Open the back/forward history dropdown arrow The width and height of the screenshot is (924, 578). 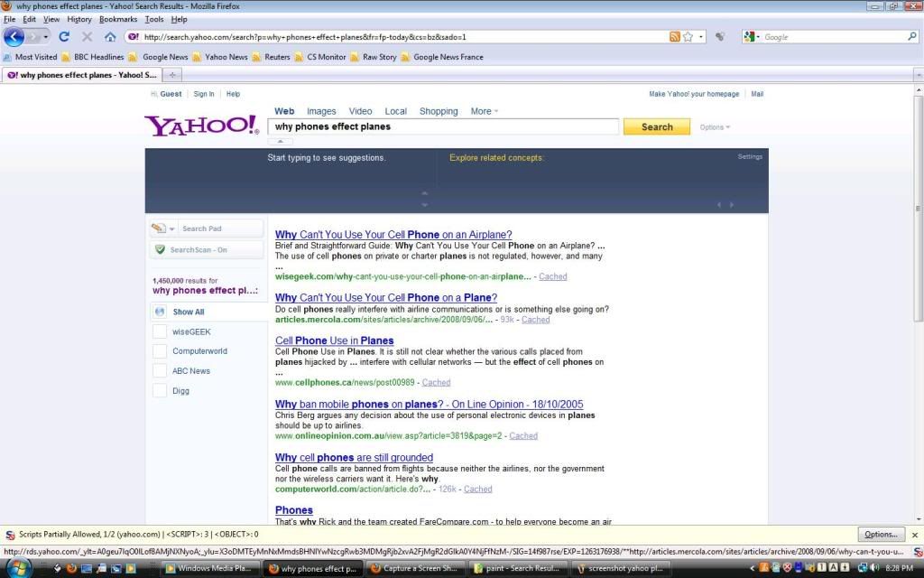45,36
